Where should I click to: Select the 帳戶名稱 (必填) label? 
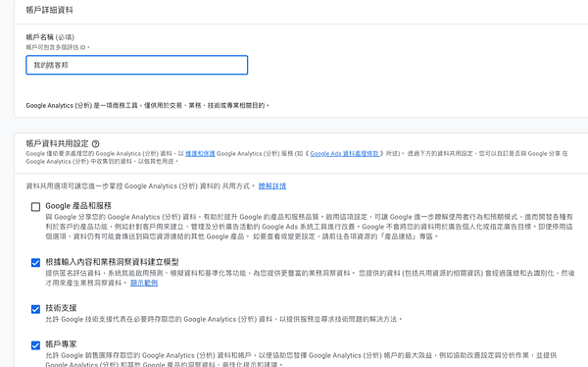tap(50, 37)
